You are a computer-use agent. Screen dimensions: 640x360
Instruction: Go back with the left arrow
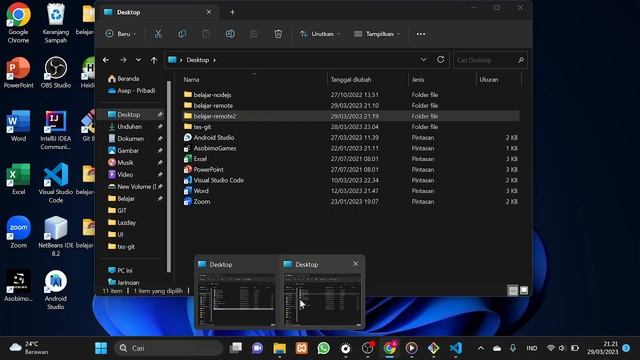click(106, 60)
